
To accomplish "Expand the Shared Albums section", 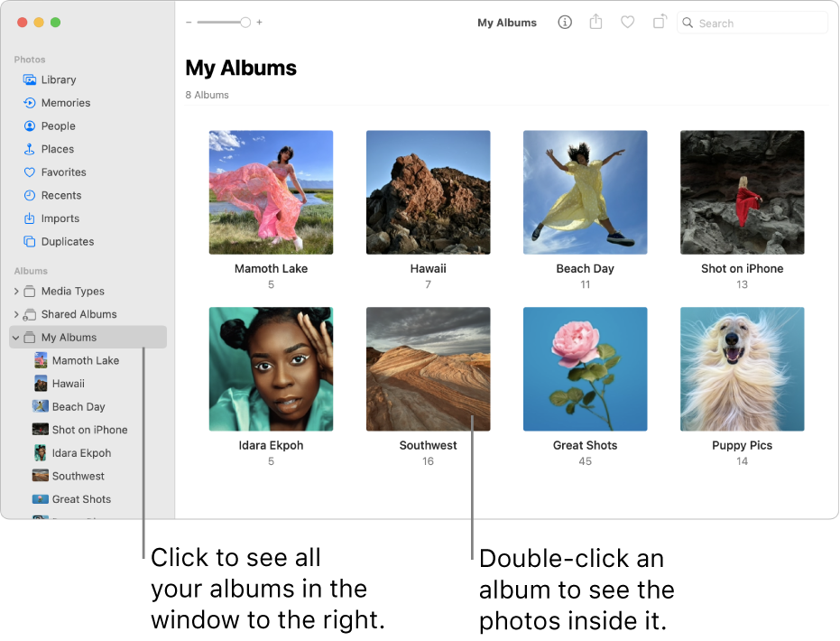I will [x=16, y=313].
